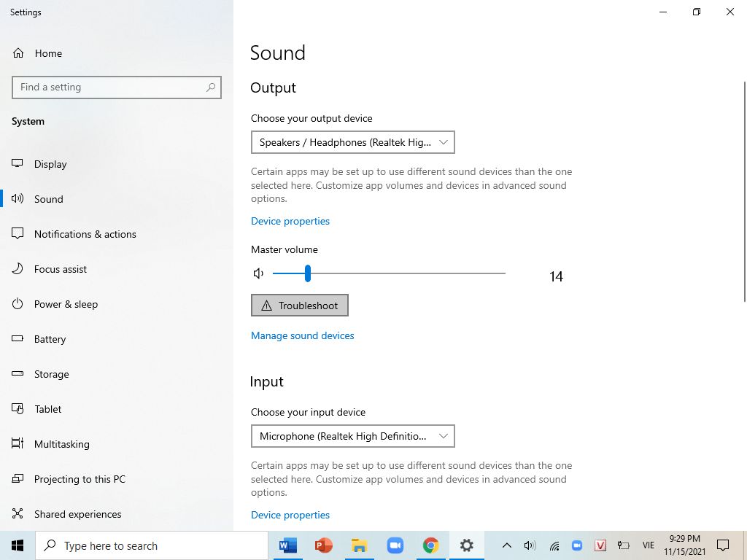Open the Action Center notification icon
This screenshot has height=560, width=747.
pos(723,545)
